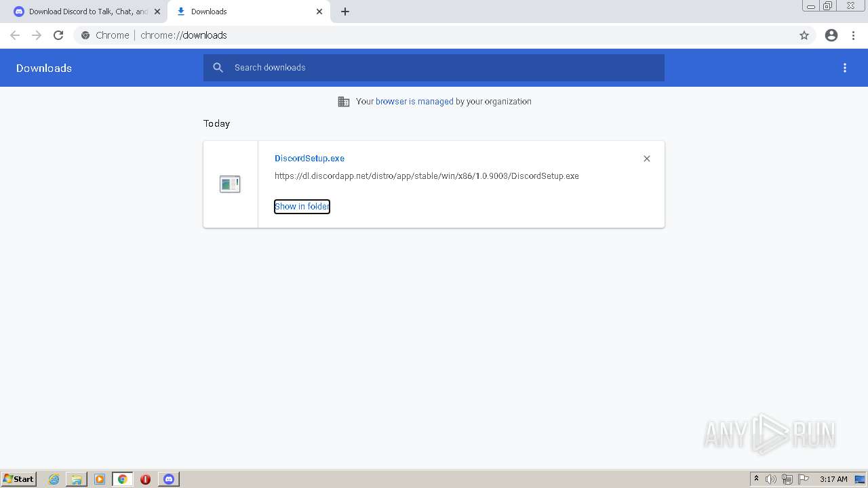This screenshot has height=488, width=868.
Task: Bookmark this page with the star icon
Action: coord(804,35)
